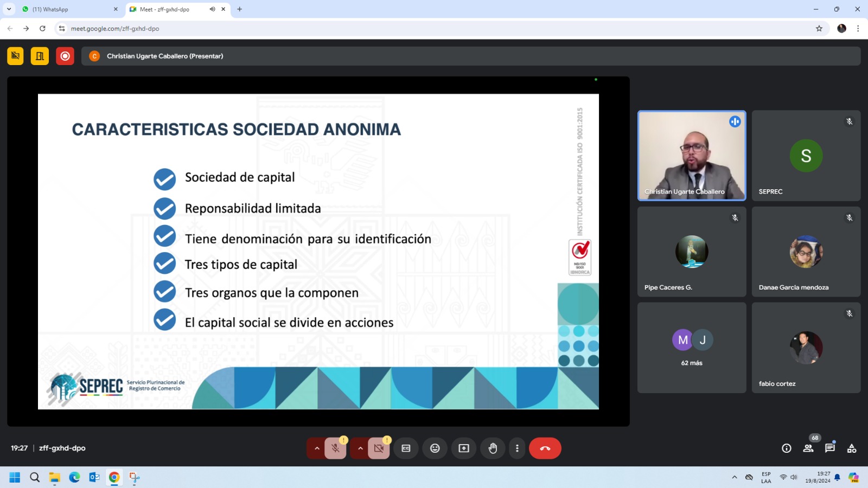Open closed captions
The width and height of the screenshot is (868, 488).
click(x=406, y=448)
